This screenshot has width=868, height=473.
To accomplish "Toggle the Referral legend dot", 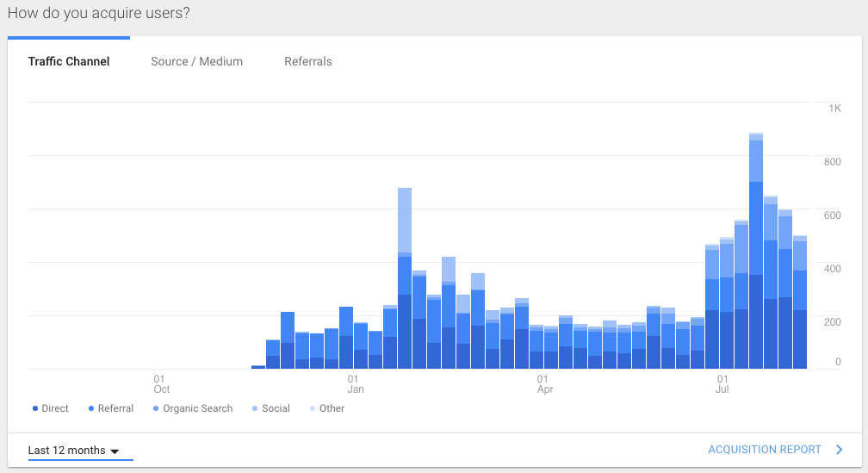I will tap(91, 408).
